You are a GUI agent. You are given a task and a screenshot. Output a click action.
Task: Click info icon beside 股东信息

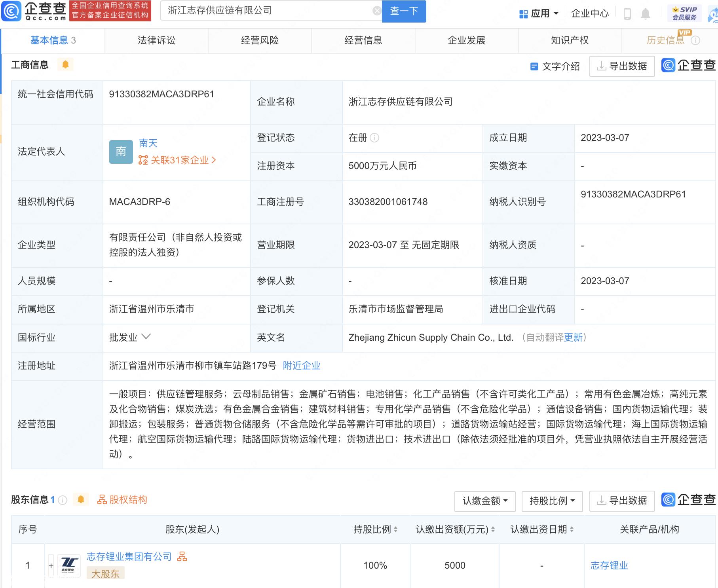63,500
